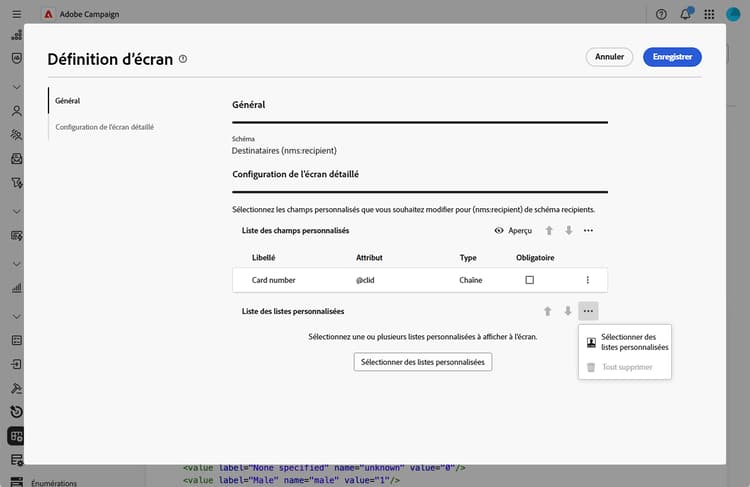Click the Adobe Campaign logo

48,14
